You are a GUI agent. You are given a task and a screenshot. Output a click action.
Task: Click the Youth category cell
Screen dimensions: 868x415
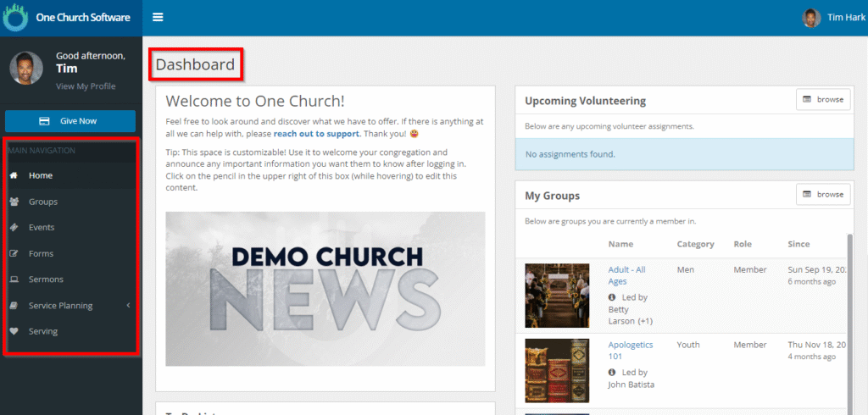pyautogui.click(x=688, y=345)
